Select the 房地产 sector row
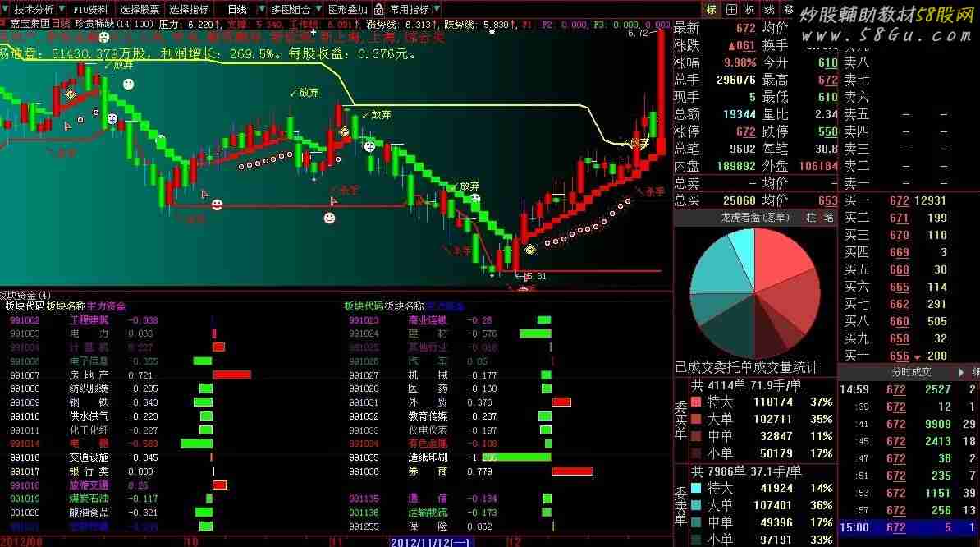Viewport: 980px width, 547px height. (x=131, y=375)
